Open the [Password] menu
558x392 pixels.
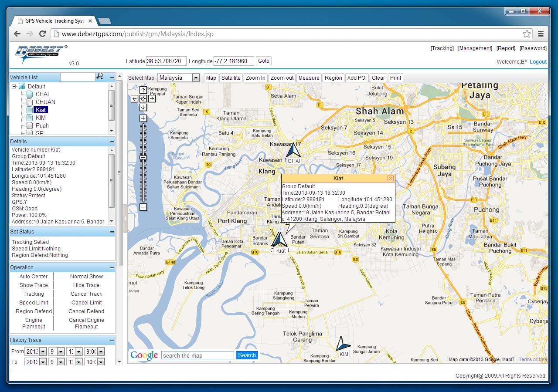[533, 48]
